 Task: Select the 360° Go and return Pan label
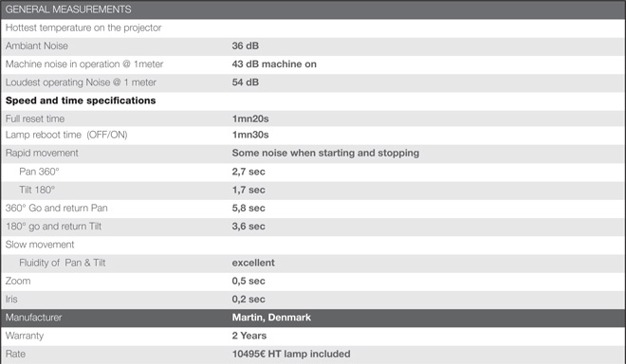click(x=56, y=208)
